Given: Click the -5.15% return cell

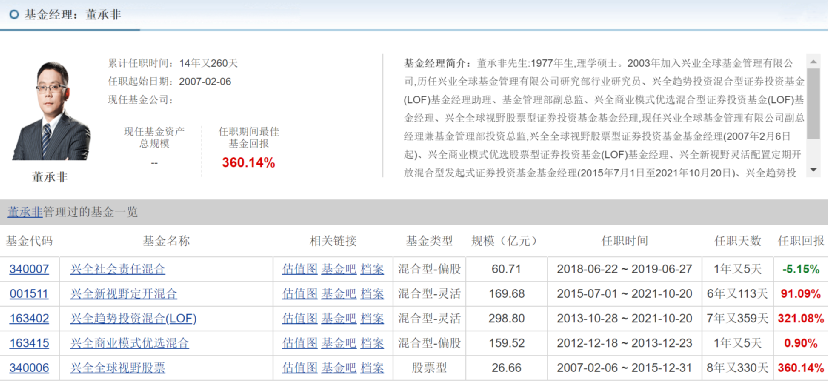Looking at the screenshot, I should click(801, 269).
